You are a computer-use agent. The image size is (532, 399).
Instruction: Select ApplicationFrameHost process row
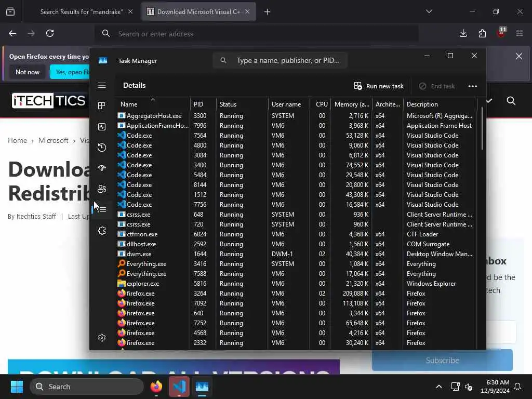click(x=297, y=126)
